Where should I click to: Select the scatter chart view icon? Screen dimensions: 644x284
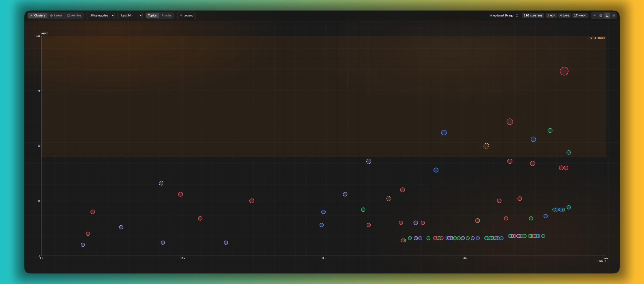607,15
